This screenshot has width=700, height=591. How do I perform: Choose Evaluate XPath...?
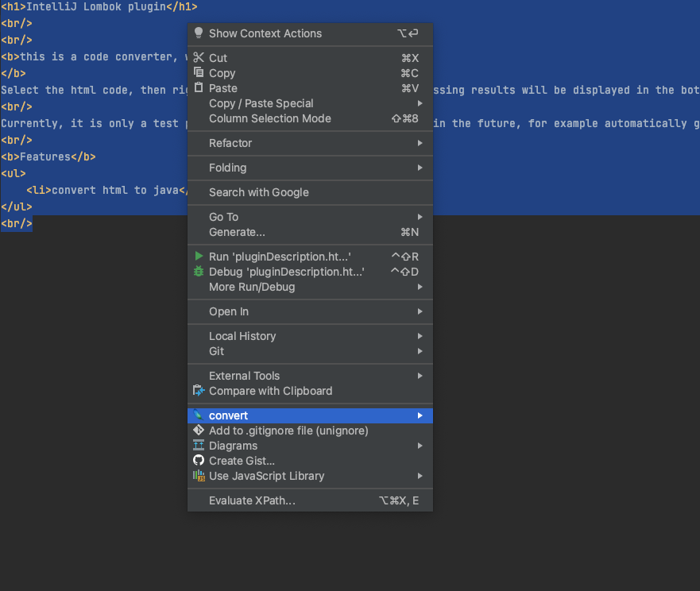(310, 500)
